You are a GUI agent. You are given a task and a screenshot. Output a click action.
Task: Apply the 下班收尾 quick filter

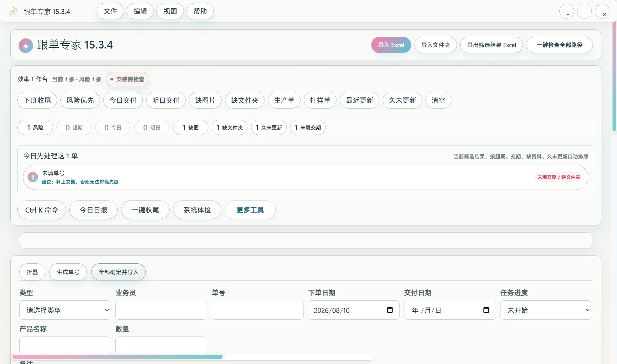click(37, 100)
